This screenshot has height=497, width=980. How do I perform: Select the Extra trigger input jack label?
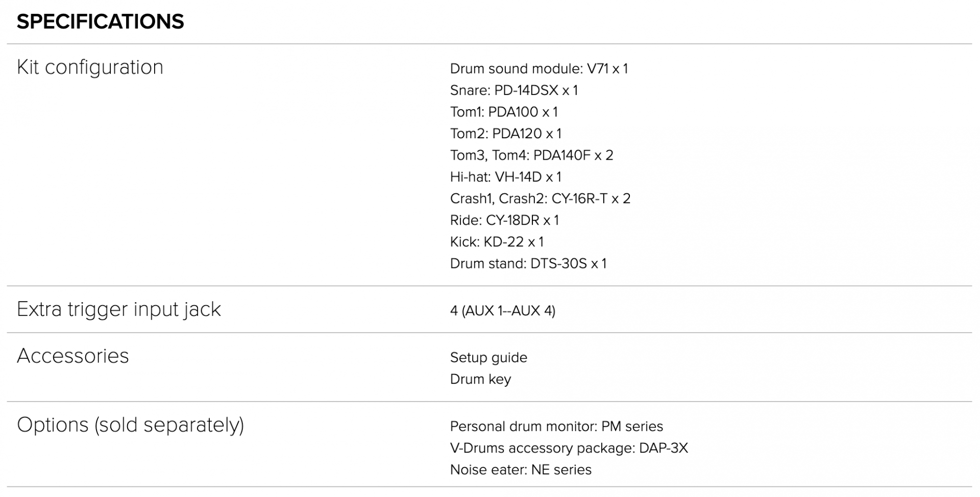(119, 310)
